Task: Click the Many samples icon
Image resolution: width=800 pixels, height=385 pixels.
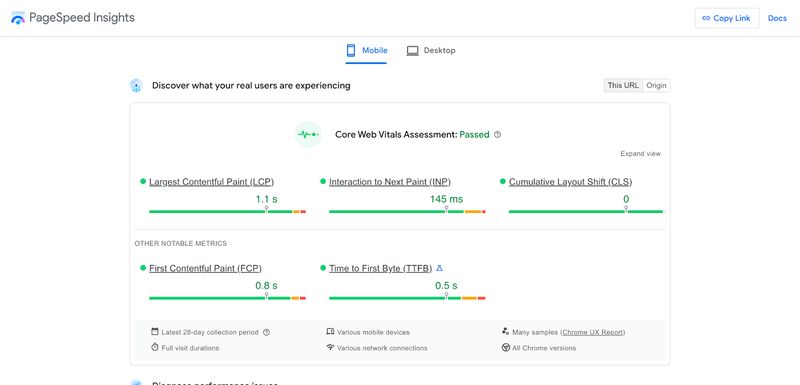Action: [506, 331]
